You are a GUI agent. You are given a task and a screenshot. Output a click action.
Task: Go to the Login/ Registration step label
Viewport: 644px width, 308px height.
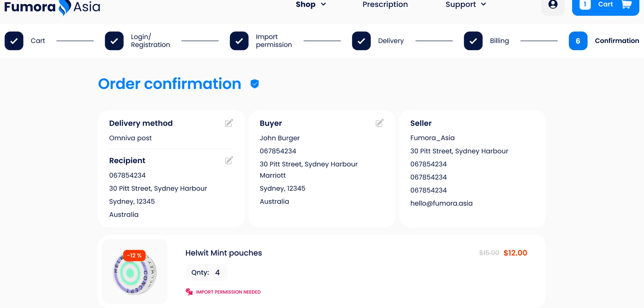[x=150, y=41]
